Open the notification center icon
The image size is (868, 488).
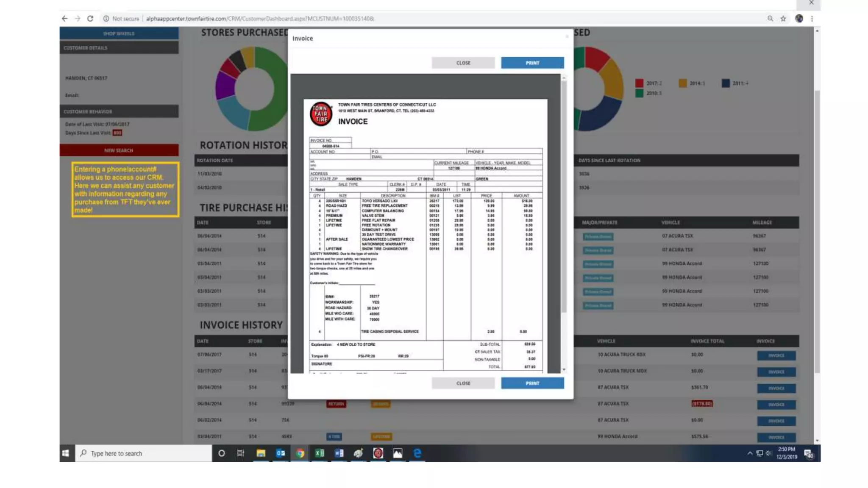coord(808,454)
